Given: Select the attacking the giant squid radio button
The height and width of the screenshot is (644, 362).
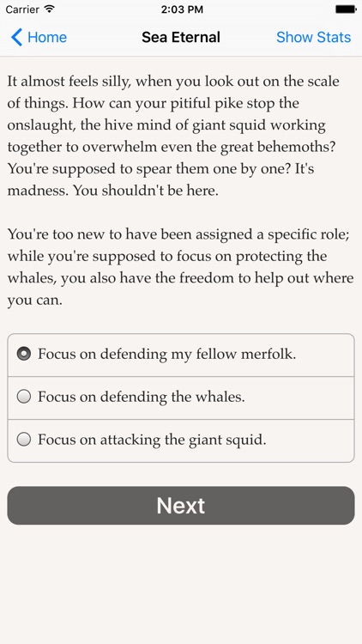Looking at the screenshot, I should pyautogui.click(x=24, y=440).
